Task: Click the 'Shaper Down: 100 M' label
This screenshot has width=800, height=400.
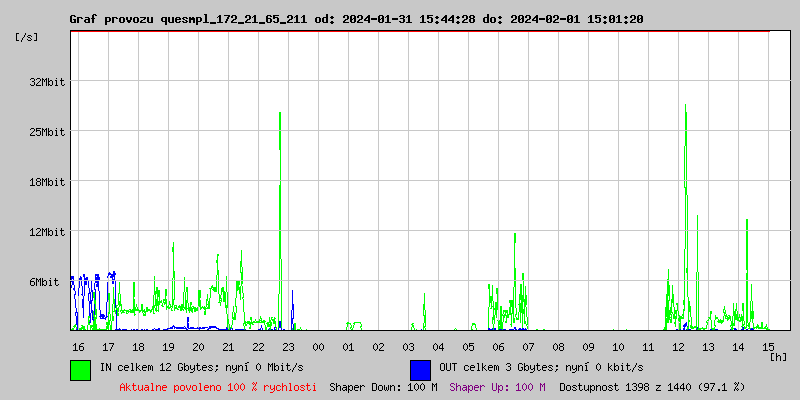Action: click(383, 386)
